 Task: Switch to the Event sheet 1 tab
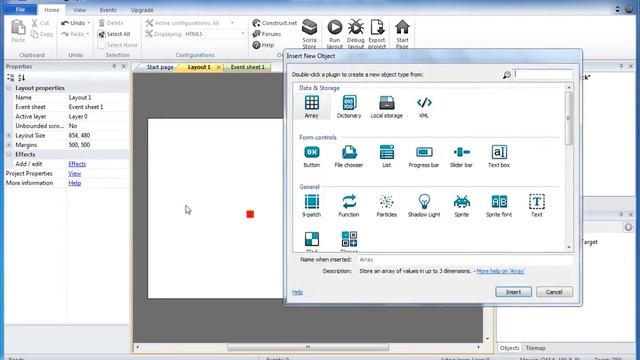coord(247,67)
